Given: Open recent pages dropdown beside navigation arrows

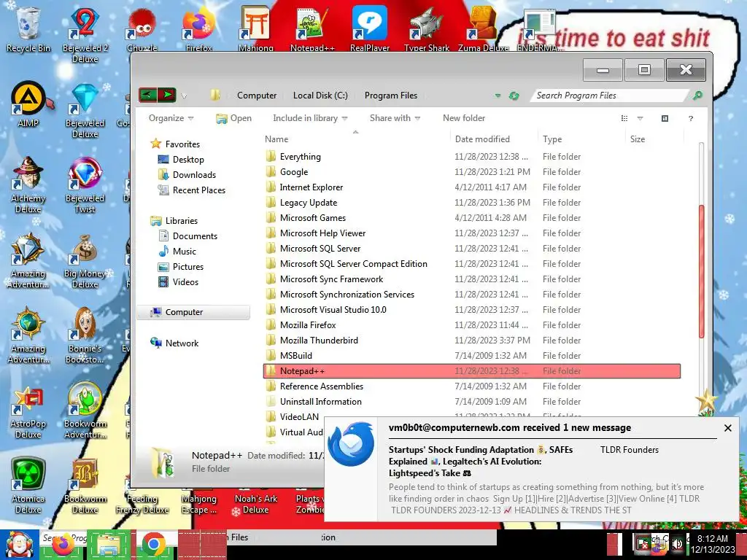Looking at the screenshot, I should point(184,96).
